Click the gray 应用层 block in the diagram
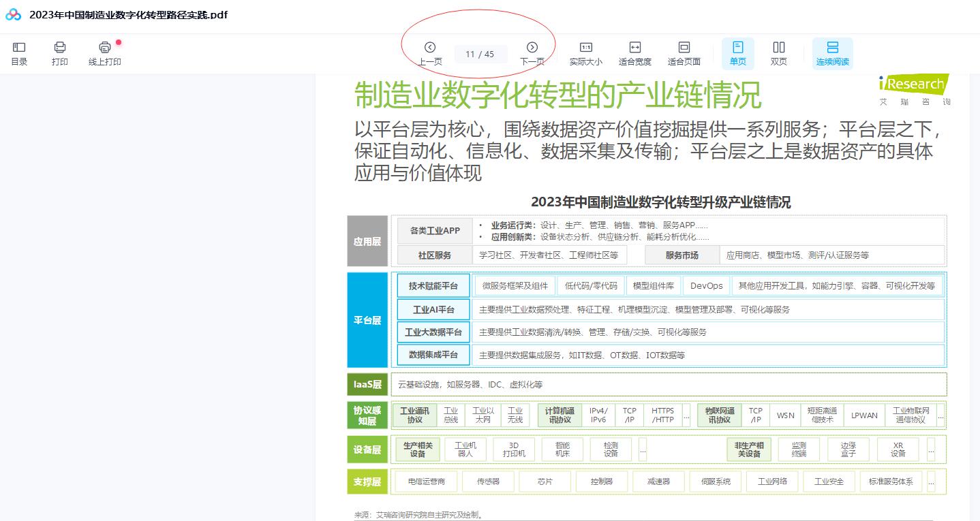The width and height of the screenshot is (980, 521). point(367,241)
